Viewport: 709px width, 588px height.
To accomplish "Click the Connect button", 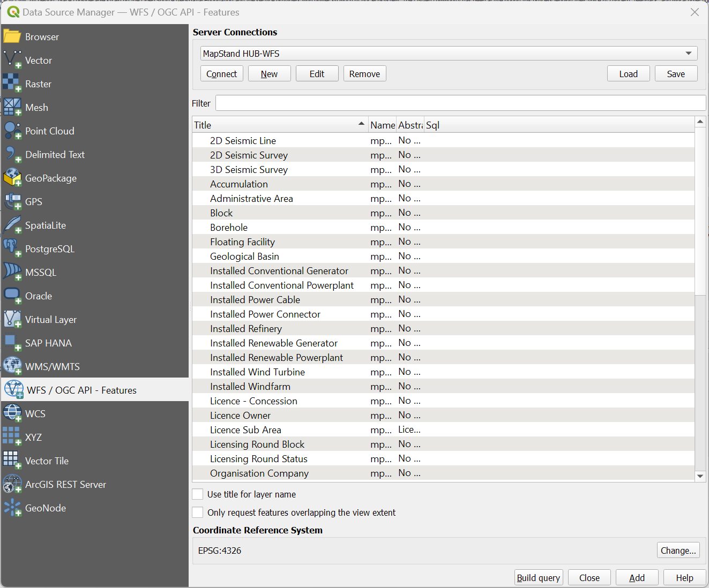I will (x=222, y=74).
